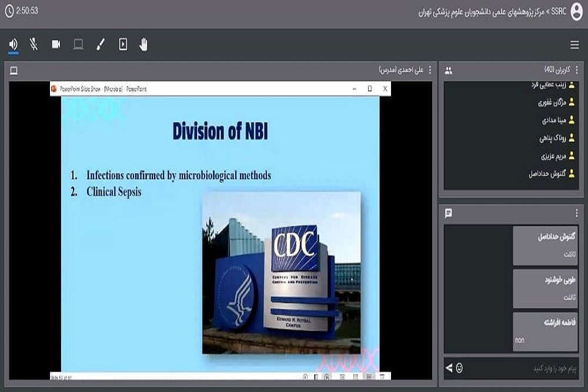Turn on the webcam camera icon
Screen dimensions: 588x392
(x=56, y=45)
